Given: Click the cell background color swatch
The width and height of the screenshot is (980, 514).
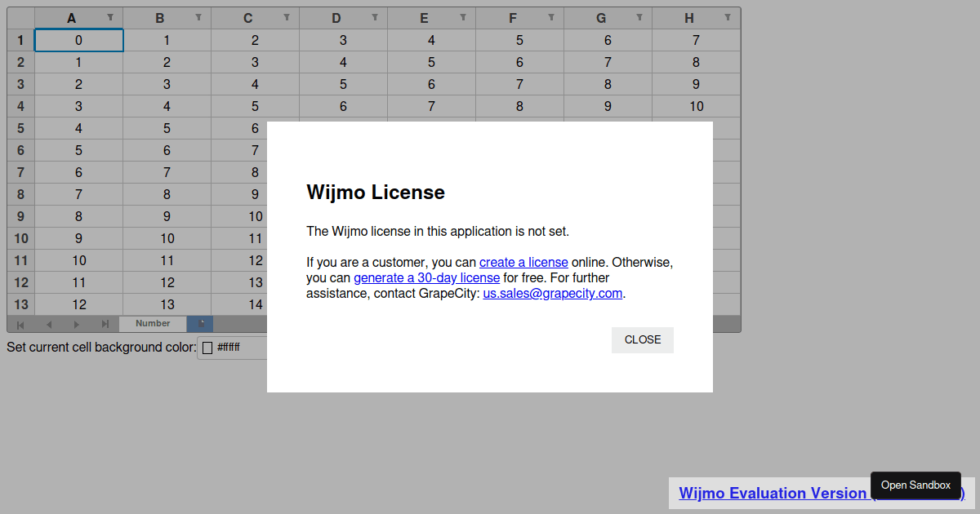Looking at the screenshot, I should 207,348.
